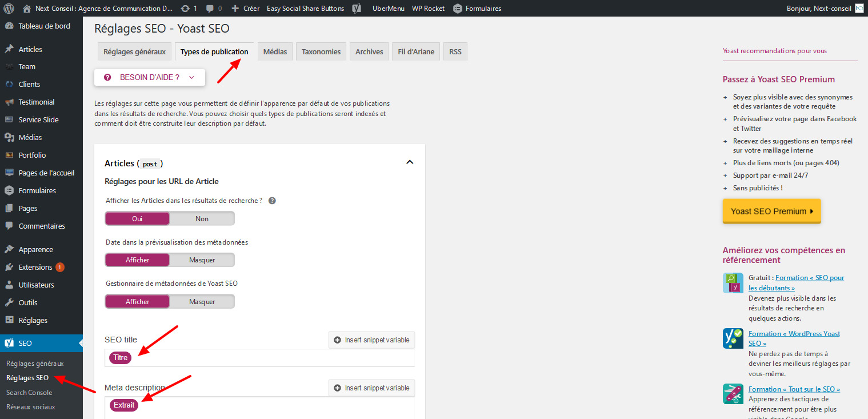Click the user avatar beside Bonjour
Screen dimensions: 868x419
(x=859, y=9)
